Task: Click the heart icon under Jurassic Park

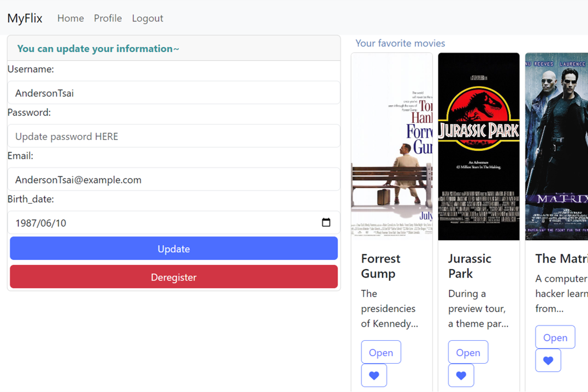Action: point(461,375)
